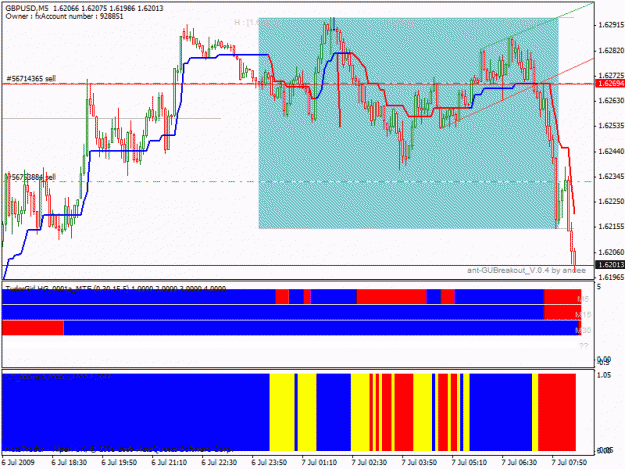This screenshot has height=469, width=625.
Task: Click the 1.62155 price axis label
Action: [x=611, y=227]
